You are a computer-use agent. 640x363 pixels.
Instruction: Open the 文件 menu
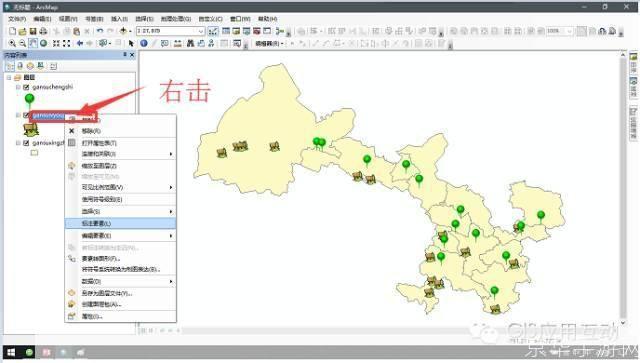tap(17, 19)
